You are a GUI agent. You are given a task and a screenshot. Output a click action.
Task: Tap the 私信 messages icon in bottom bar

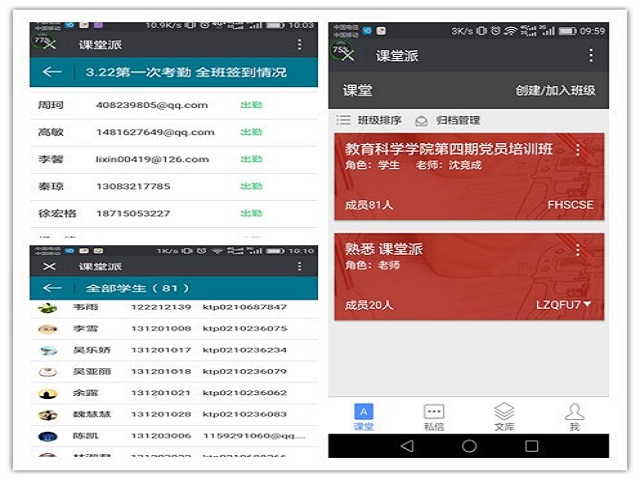[433, 416]
